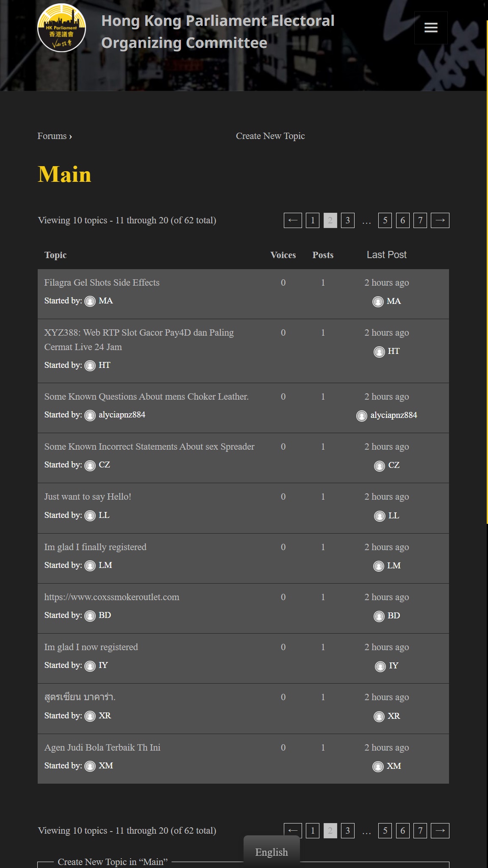Go to page 7 in top pagination

coord(420,220)
